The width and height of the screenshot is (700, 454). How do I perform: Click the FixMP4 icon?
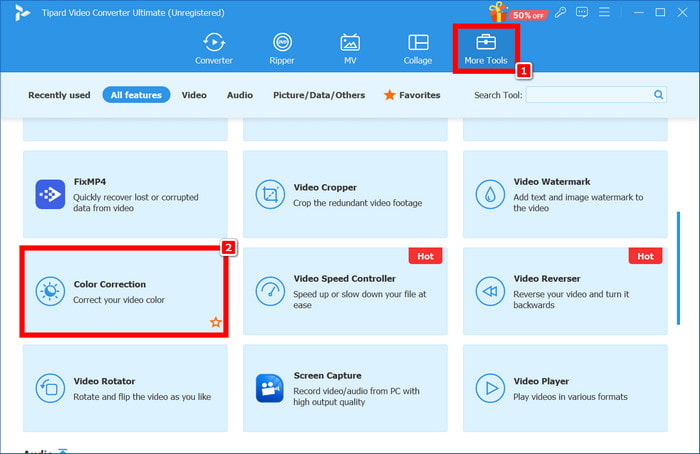(x=50, y=194)
